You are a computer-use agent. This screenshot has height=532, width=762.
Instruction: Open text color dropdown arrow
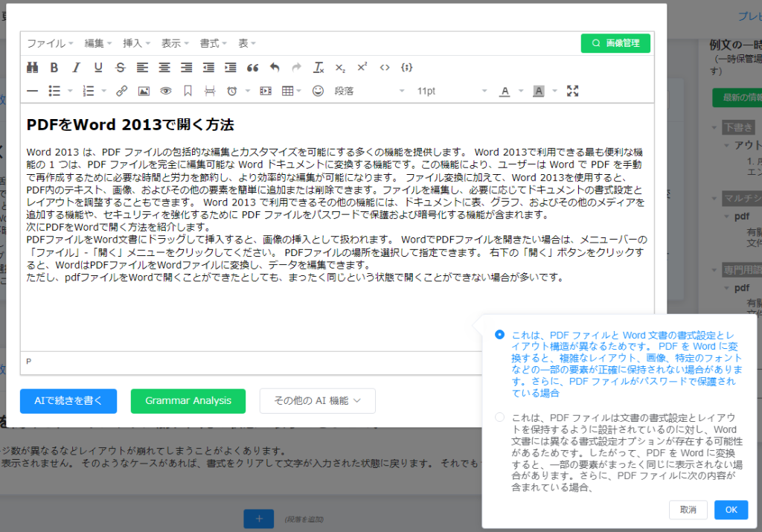521,91
